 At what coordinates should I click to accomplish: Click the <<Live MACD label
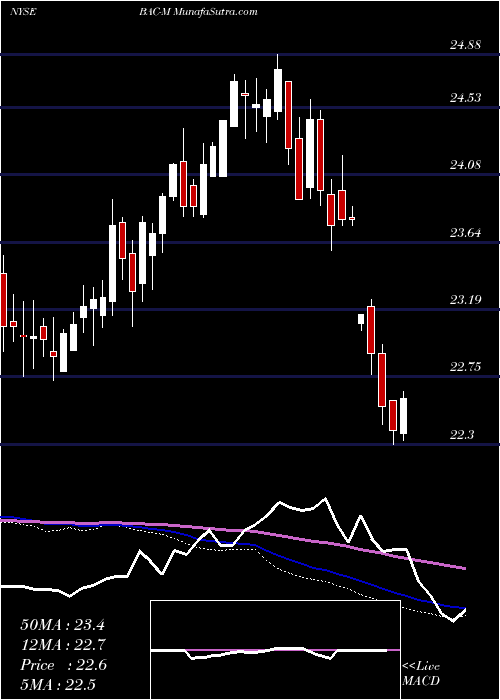click(x=421, y=674)
